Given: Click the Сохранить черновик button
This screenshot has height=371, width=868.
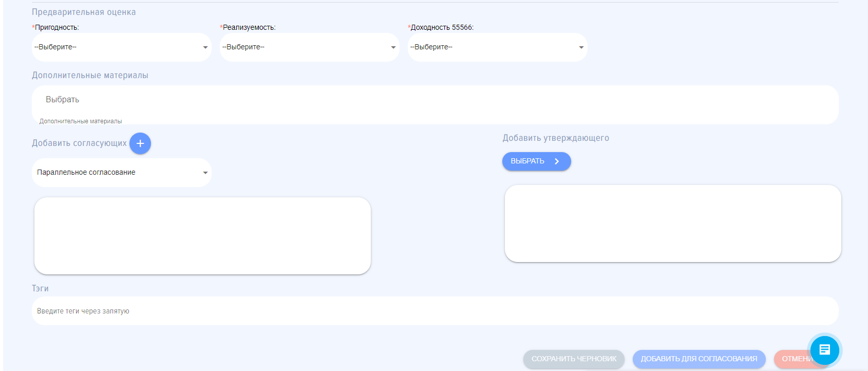Looking at the screenshot, I should tap(574, 359).
